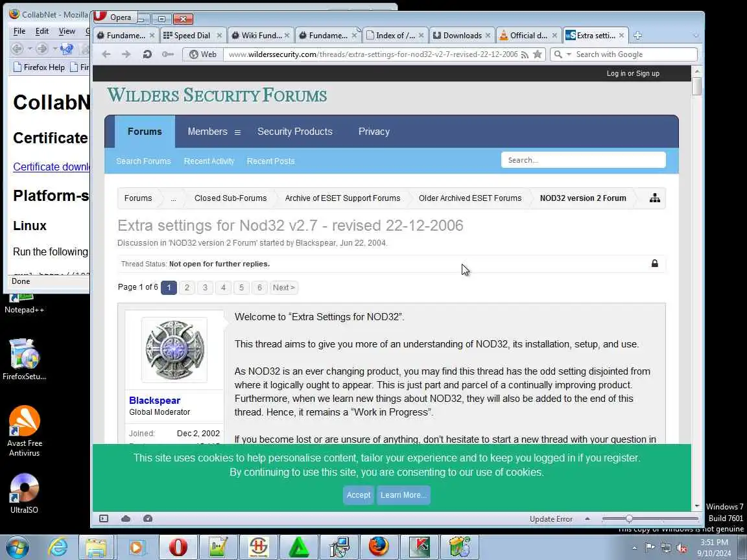The width and height of the screenshot is (747, 560).
Task: Switch to the Speed Dial tab
Action: [x=192, y=35]
